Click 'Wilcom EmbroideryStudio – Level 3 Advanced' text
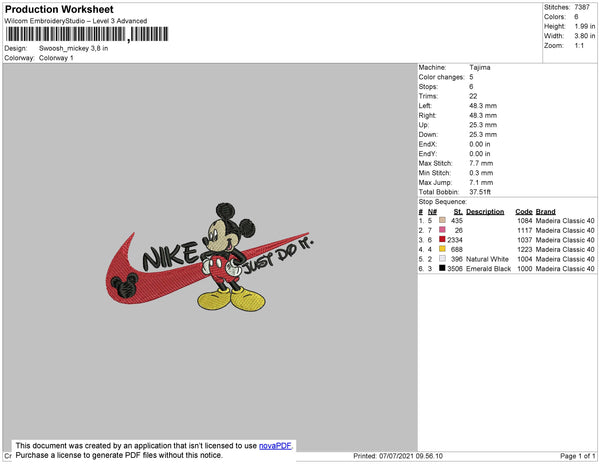The image size is (600, 464). point(76,21)
